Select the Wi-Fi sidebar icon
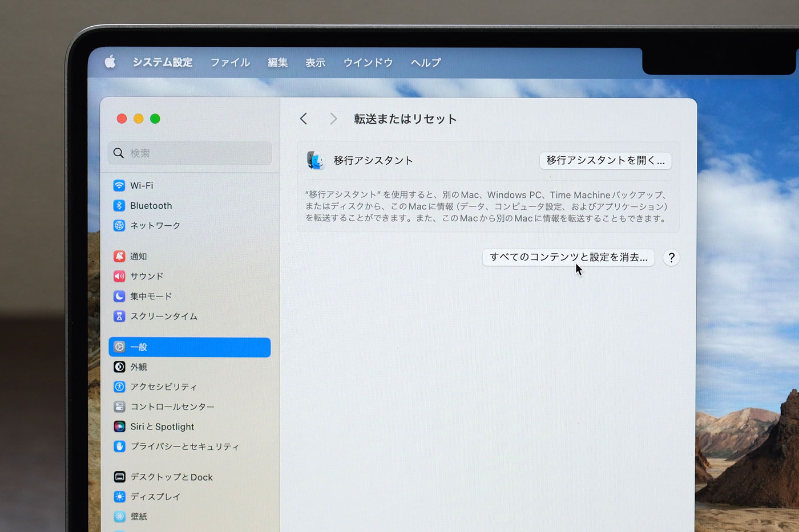799x532 pixels. coord(119,185)
